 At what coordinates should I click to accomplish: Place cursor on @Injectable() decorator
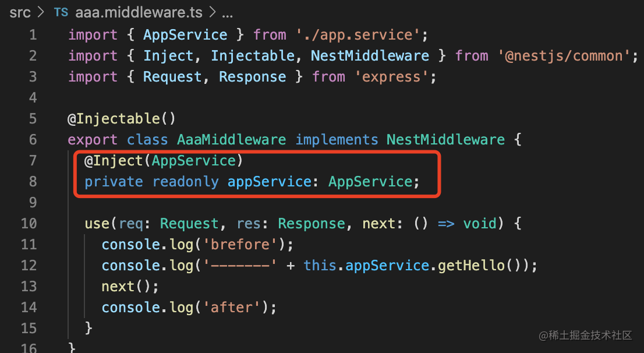point(122,118)
